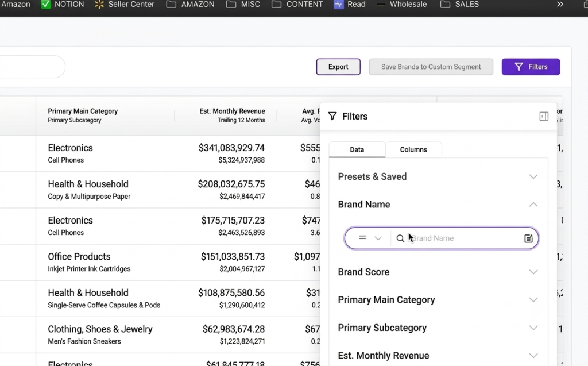The width and height of the screenshot is (588, 366).
Task: Open the CONTENT bookmarks folder
Action: coord(297,5)
